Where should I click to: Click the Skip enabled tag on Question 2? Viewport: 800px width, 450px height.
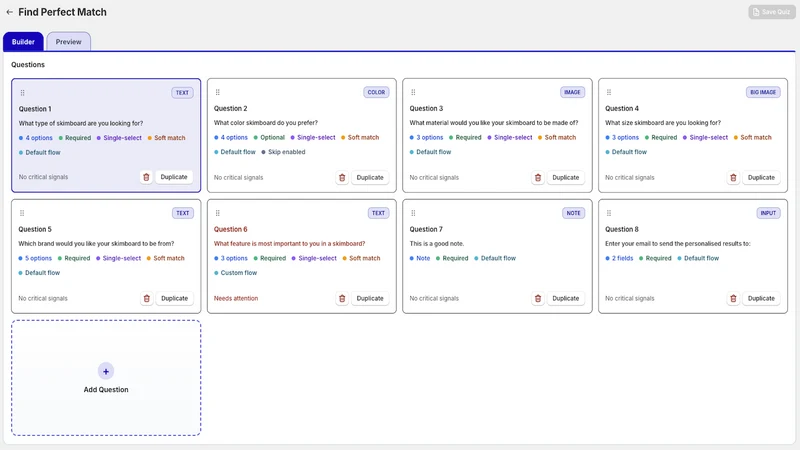coord(283,152)
